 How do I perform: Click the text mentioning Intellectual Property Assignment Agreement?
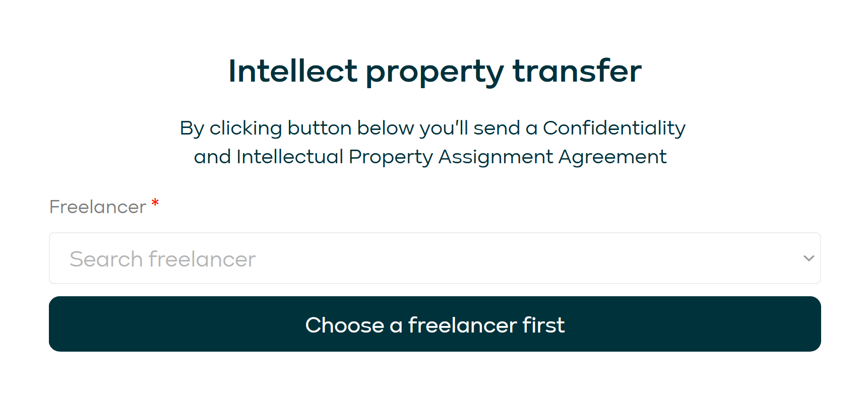(x=430, y=156)
